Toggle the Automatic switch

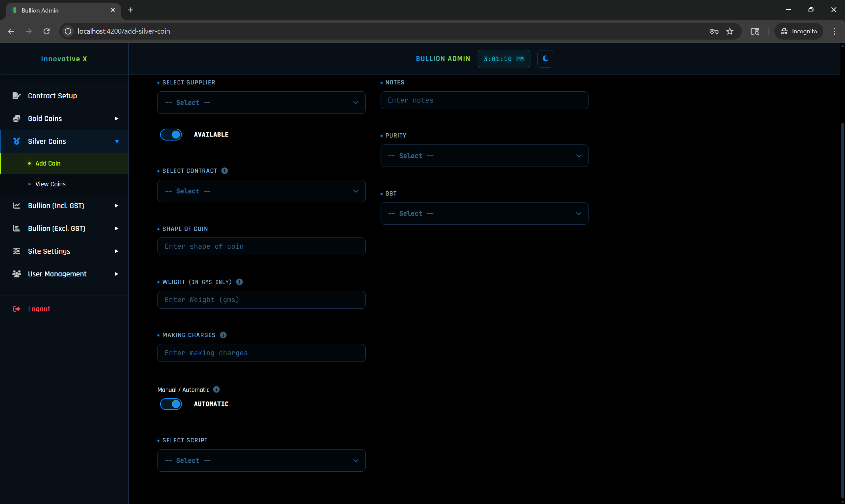tap(171, 404)
